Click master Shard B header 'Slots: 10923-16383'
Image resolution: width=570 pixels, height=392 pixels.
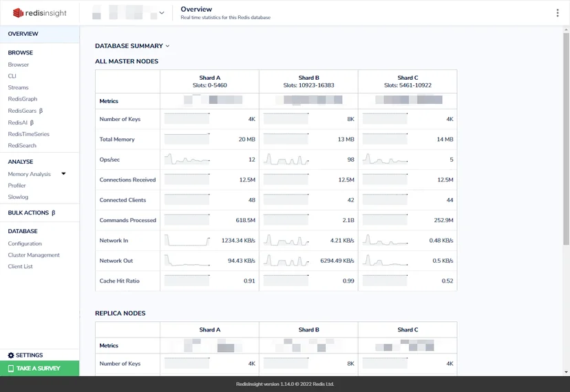pos(308,85)
